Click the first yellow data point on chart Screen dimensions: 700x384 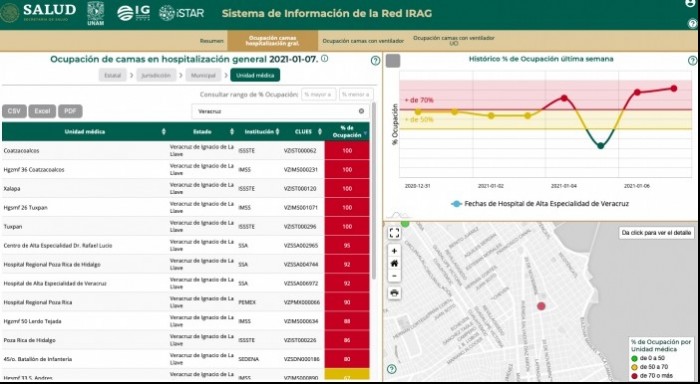click(x=418, y=112)
